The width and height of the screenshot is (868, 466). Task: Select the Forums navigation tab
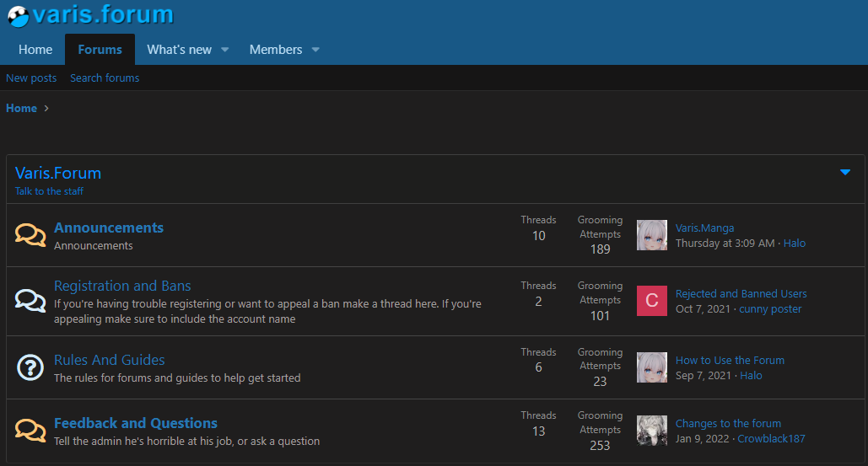100,50
